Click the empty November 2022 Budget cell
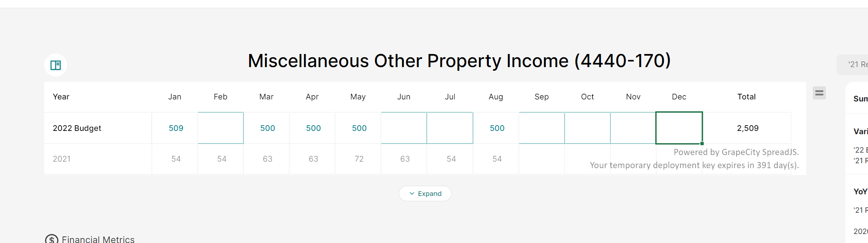 pos(633,128)
